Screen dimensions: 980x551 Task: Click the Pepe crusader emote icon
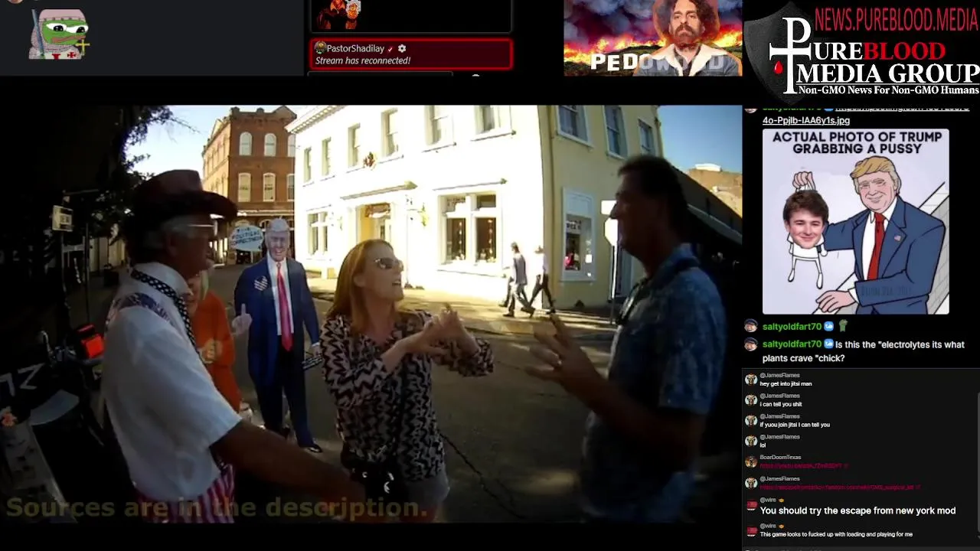59,34
